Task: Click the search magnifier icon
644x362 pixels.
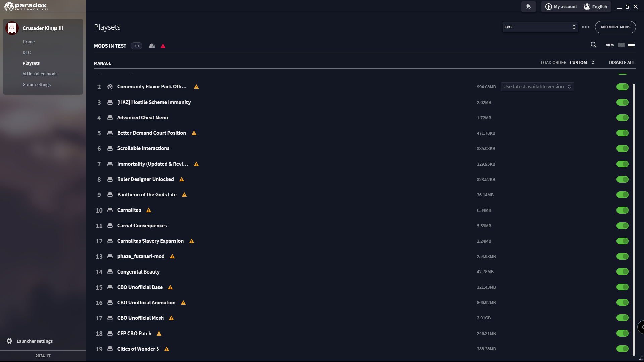Action: point(593,45)
